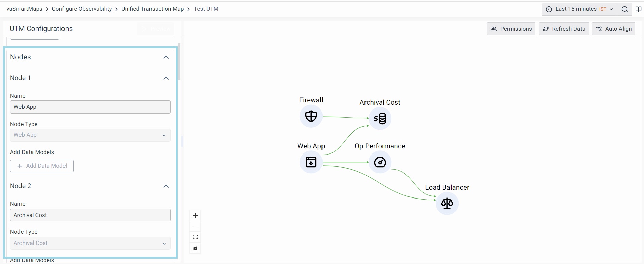The image size is (644, 264).
Task: Zoom in on the map canvas
Action: tap(195, 216)
